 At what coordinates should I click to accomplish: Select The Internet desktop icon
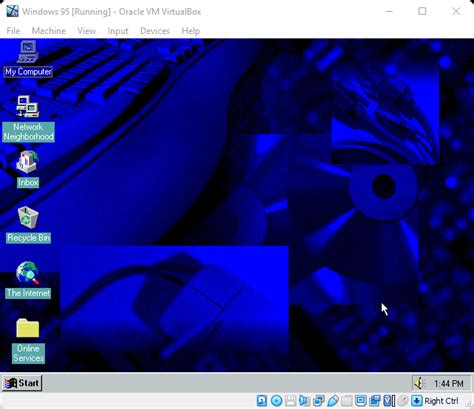click(x=28, y=273)
